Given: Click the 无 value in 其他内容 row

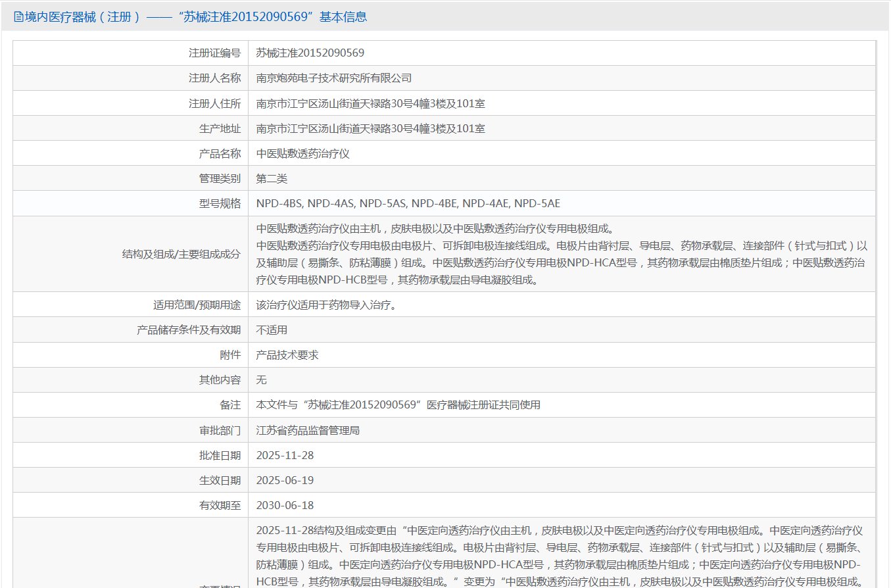Looking at the screenshot, I should [x=262, y=380].
